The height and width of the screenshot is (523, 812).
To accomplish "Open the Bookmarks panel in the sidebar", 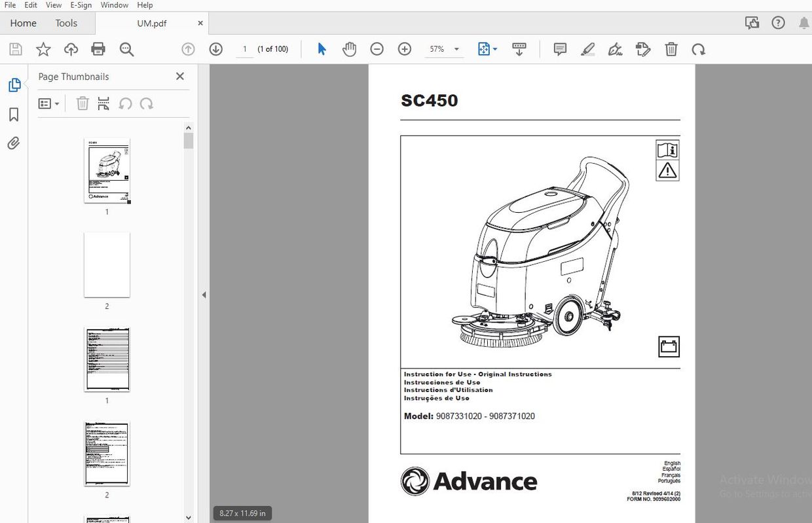I will tap(15, 115).
